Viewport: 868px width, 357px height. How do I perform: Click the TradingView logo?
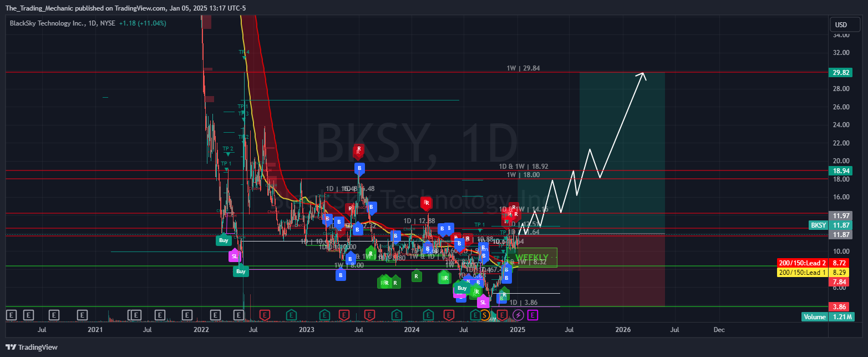32,347
